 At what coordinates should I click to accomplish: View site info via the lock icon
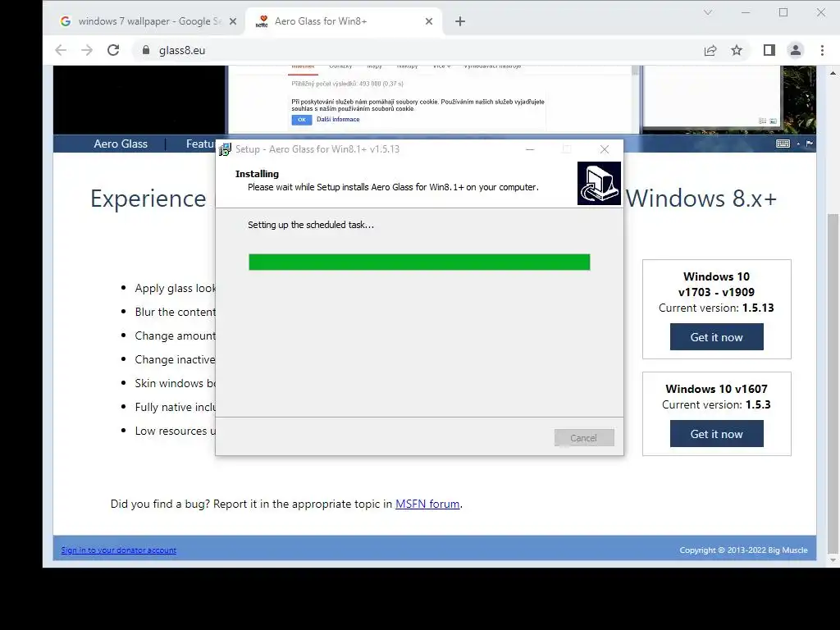(x=146, y=50)
